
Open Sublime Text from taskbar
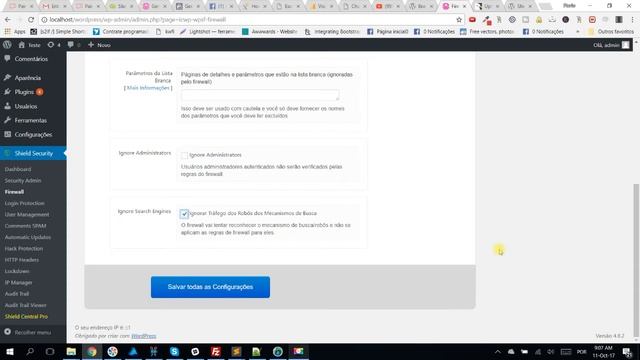pos(236,351)
